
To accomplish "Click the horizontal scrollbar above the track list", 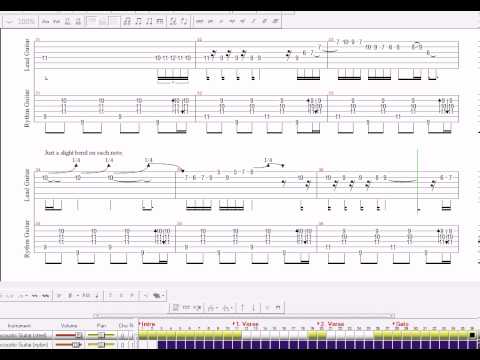I will (244, 315).
